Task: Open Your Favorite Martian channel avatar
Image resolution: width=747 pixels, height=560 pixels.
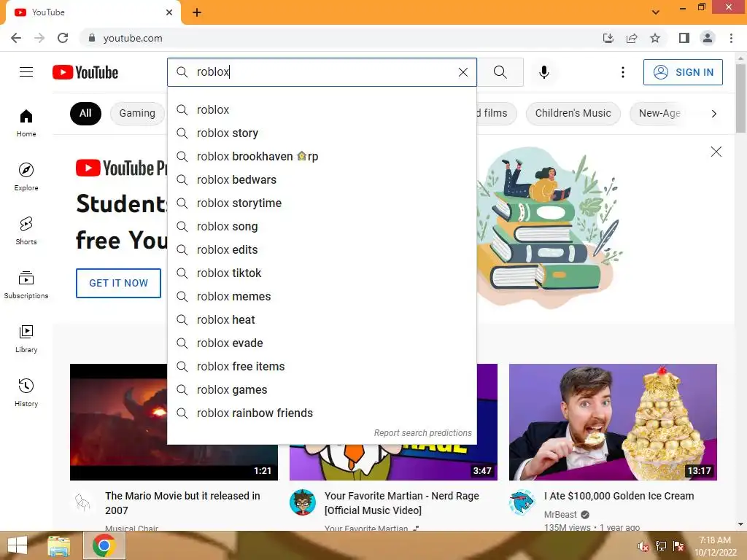Action: pos(303,502)
